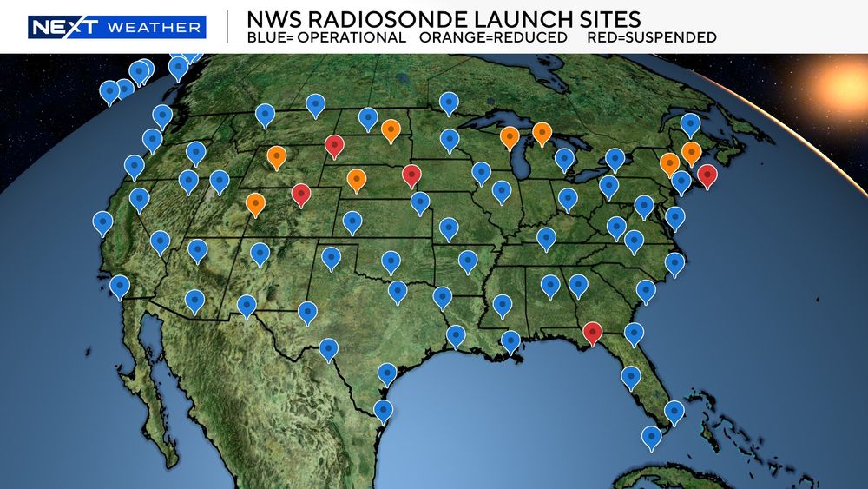The width and height of the screenshot is (868, 489).
Task: Click the blue pin in northeastern Montana
Action: click(316, 106)
